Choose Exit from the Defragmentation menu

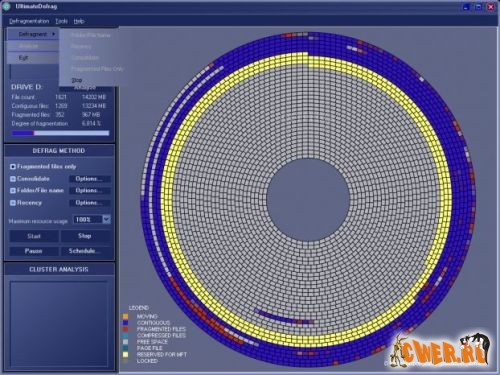[x=23, y=58]
